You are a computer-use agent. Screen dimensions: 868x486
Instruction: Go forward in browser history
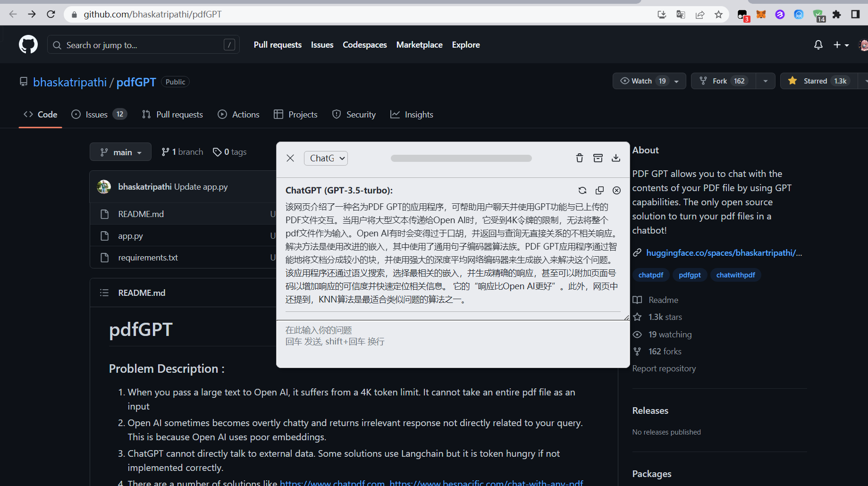(x=32, y=14)
